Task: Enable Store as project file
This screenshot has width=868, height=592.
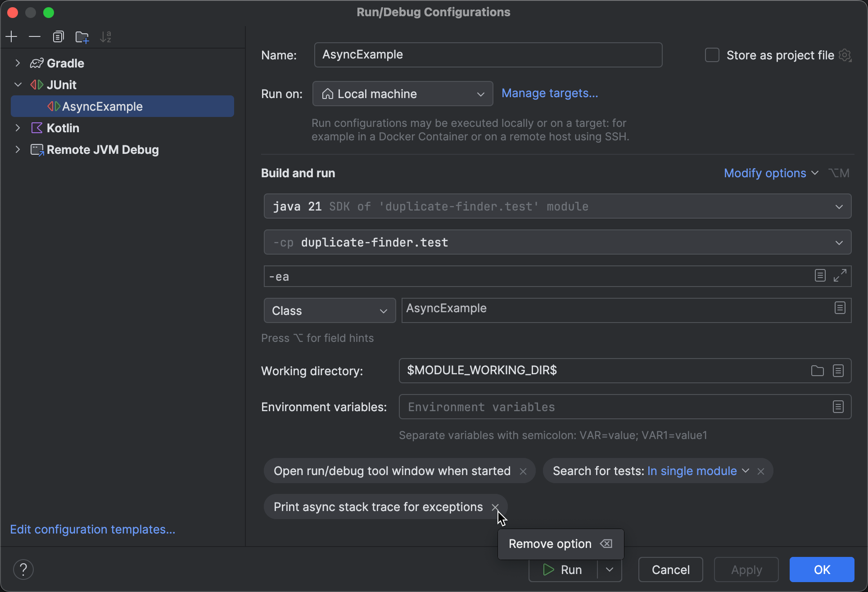Action: [x=712, y=54]
